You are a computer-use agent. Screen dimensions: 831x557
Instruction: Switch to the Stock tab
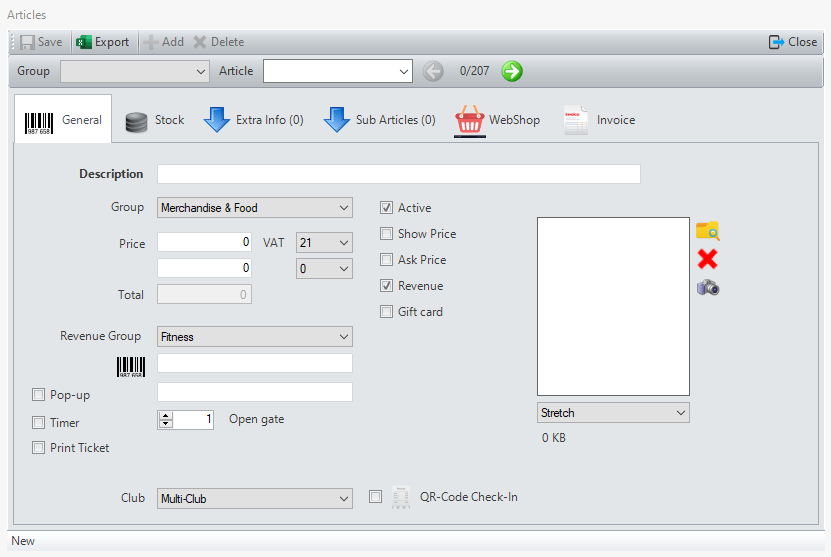[x=155, y=120]
